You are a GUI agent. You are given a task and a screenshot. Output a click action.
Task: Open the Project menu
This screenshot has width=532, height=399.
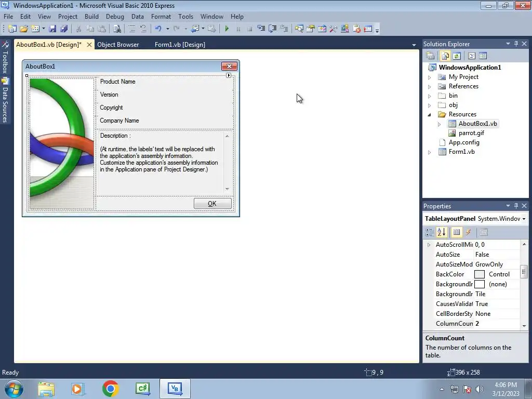68,16
